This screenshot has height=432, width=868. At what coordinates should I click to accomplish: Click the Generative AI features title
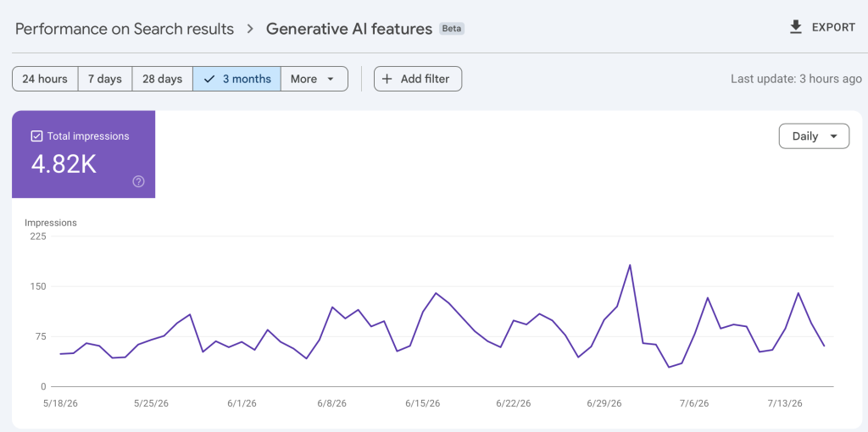pos(349,29)
